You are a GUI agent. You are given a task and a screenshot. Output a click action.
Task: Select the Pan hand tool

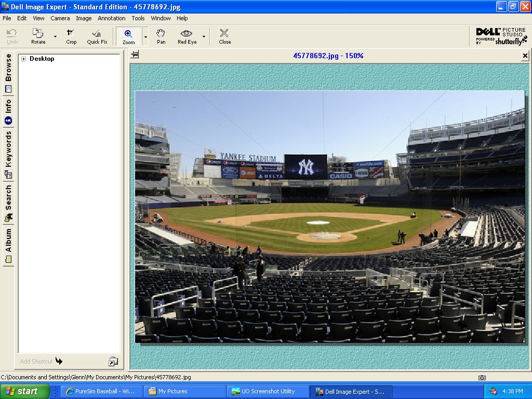click(x=161, y=36)
